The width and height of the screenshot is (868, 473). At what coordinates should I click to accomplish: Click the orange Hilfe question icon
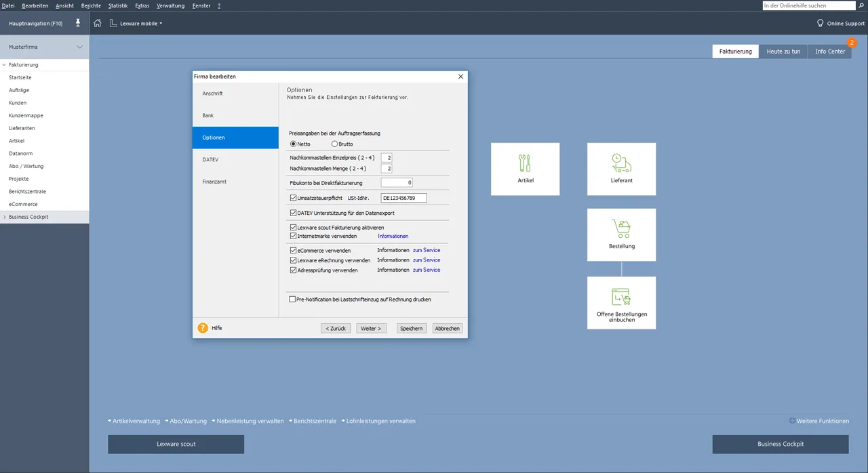pos(203,328)
